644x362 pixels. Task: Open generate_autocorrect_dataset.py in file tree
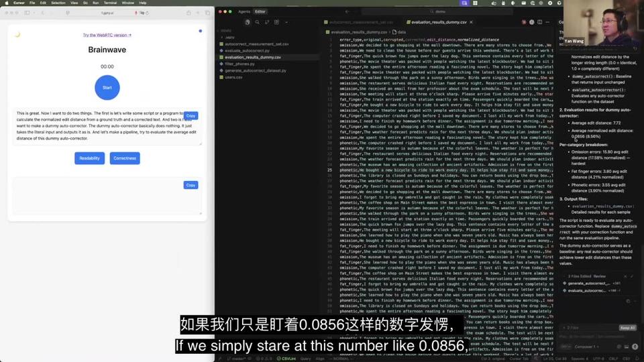click(256, 70)
